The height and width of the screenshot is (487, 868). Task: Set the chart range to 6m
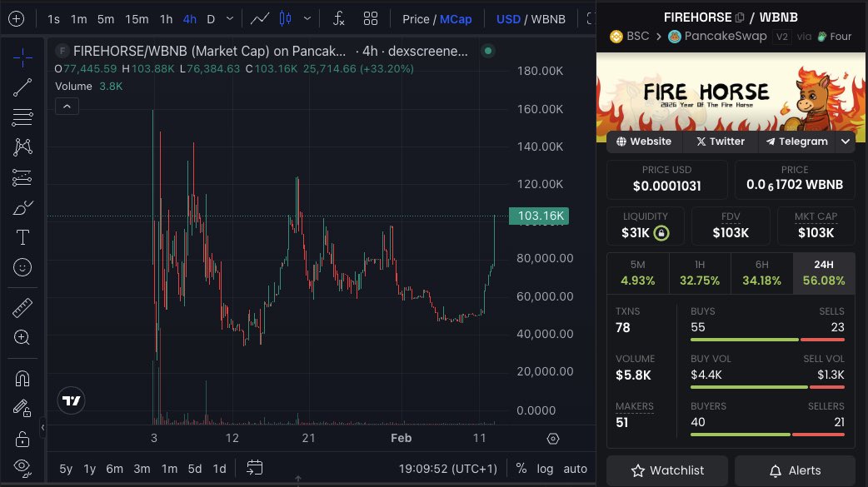pos(115,469)
